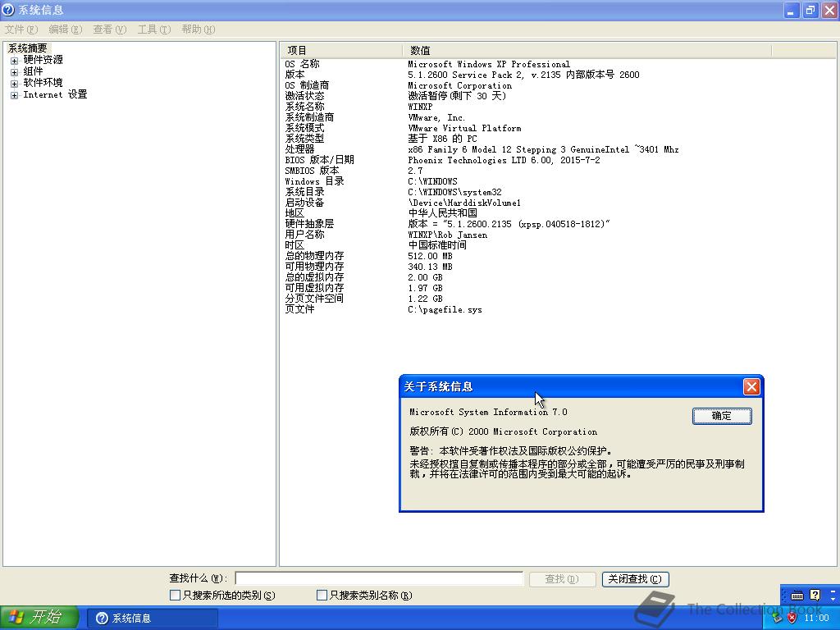Screen dimensions: 840x630
Task: Select the 软件环境 tree label
Action: [x=43, y=83]
